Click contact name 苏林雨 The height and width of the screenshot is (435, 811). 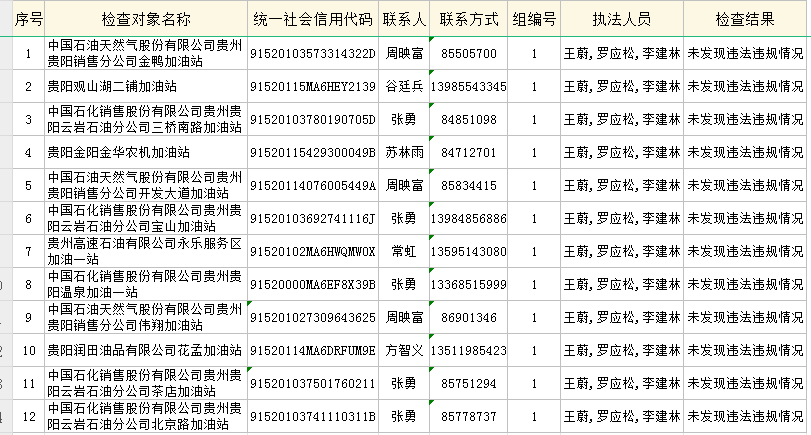pos(404,153)
